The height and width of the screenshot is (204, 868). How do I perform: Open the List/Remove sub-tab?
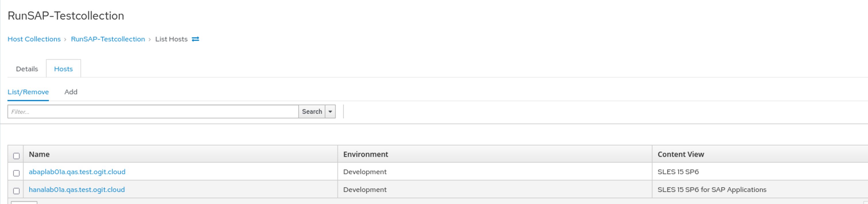[28, 92]
